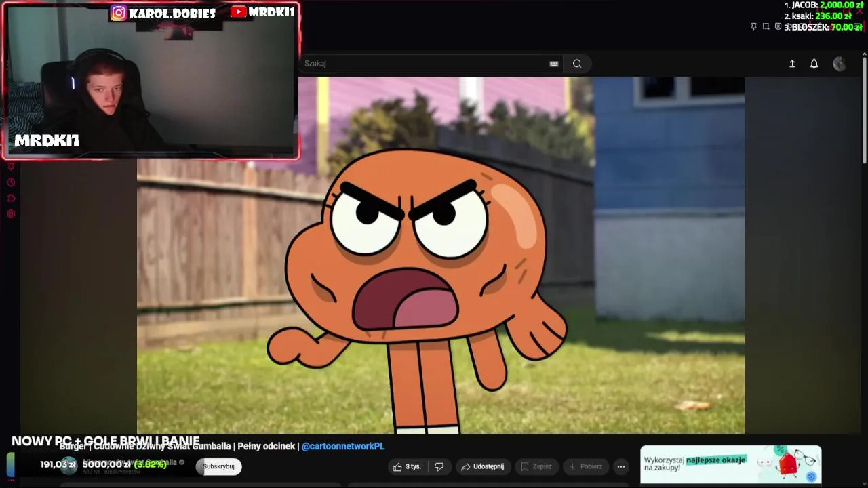
Task: Click the Udostępnij share button
Action: click(x=482, y=466)
